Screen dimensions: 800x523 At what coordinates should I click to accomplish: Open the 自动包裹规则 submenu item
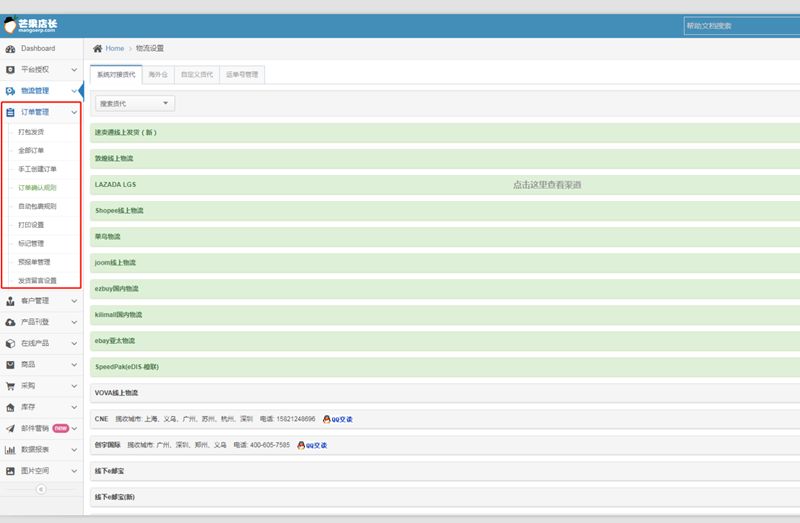click(x=37, y=206)
